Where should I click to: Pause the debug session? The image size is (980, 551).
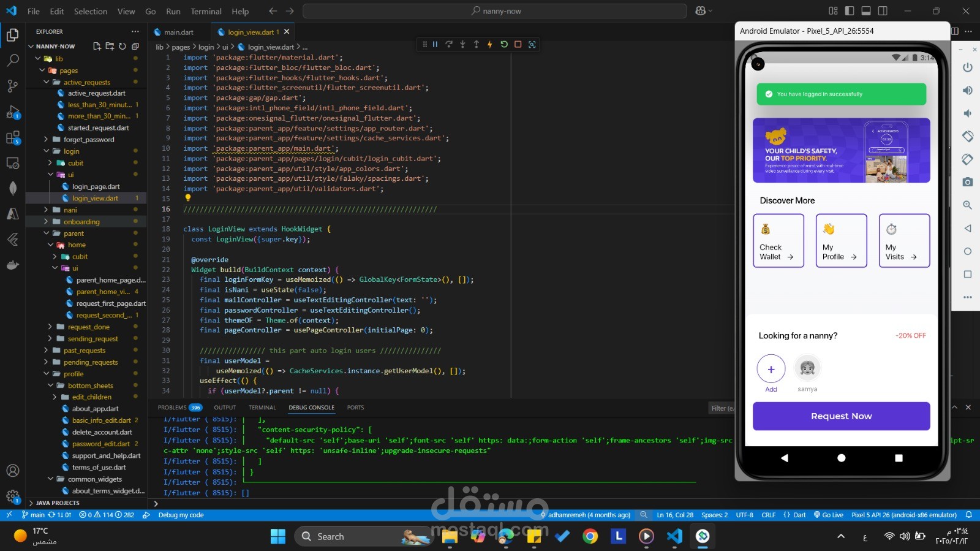pyautogui.click(x=435, y=44)
